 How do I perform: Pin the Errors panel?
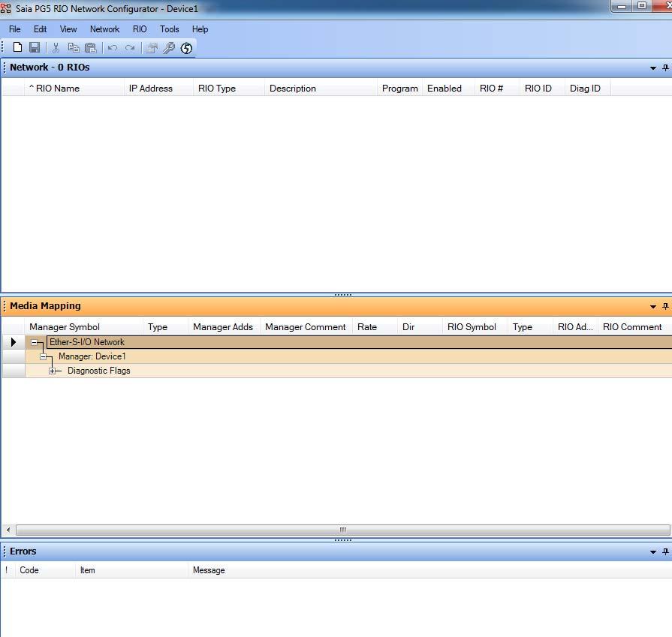[x=665, y=551]
